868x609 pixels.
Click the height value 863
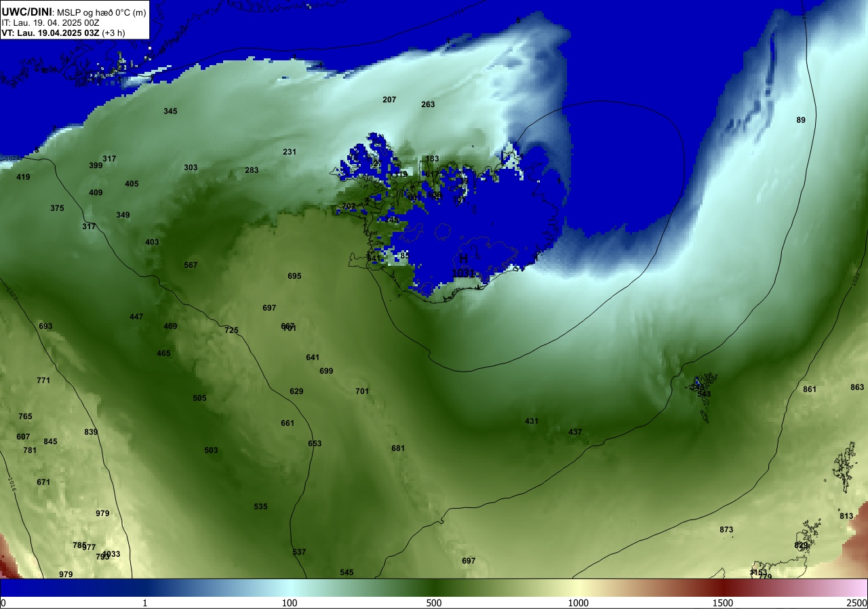(x=857, y=387)
